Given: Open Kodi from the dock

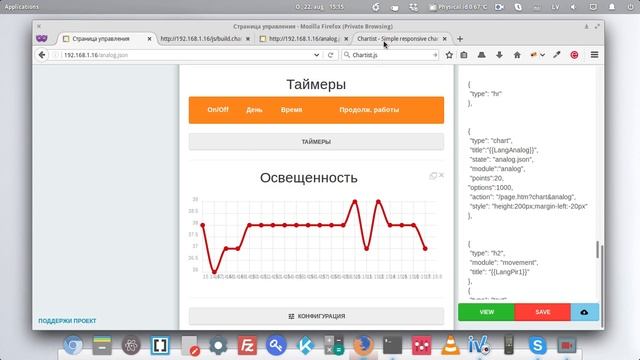Looking at the screenshot, I should [x=305, y=345].
